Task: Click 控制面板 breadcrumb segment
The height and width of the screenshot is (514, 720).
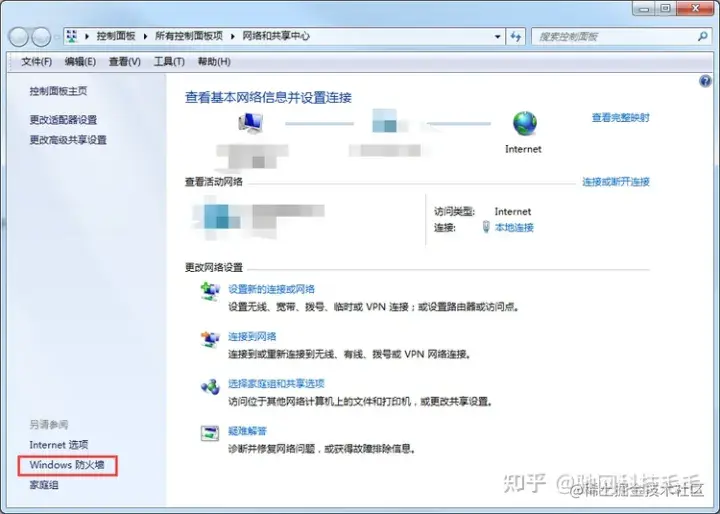Action: pyautogui.click(x=116, y=36)
